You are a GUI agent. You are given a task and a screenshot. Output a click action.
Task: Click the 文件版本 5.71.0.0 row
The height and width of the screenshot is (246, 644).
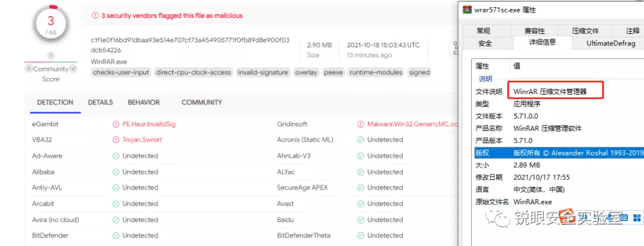(559, 116)
